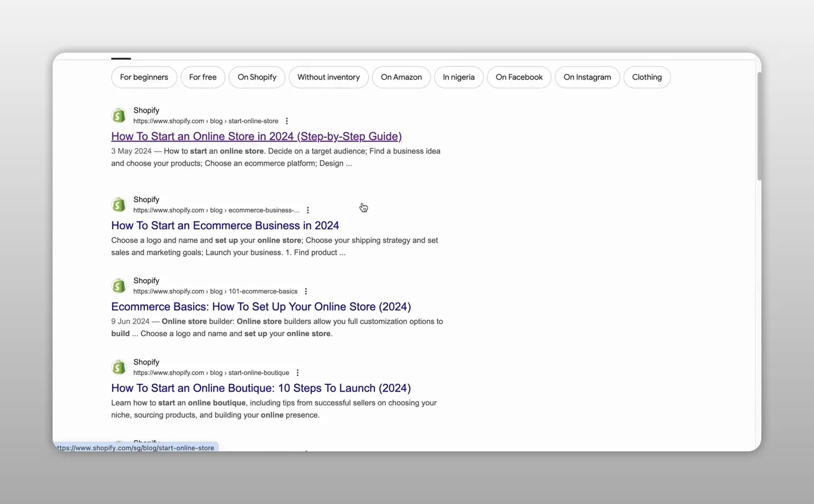
Task: Click the shopify.com blog ecommerce-business URL text
Action: [216, 210]
